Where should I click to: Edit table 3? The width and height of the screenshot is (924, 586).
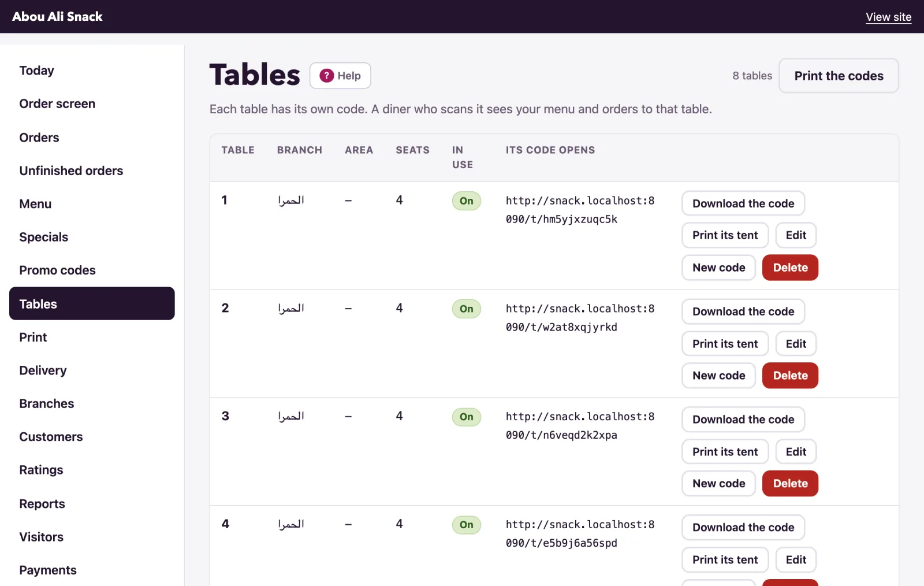pyautogui.click(x=796, y=452)
